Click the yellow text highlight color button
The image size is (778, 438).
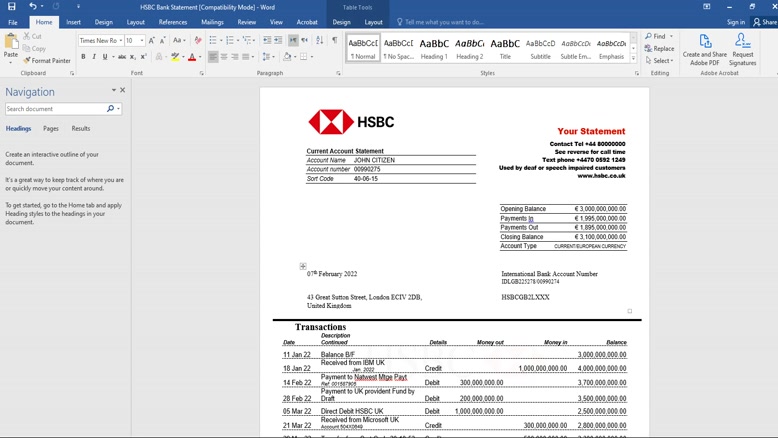coord(174,57)
